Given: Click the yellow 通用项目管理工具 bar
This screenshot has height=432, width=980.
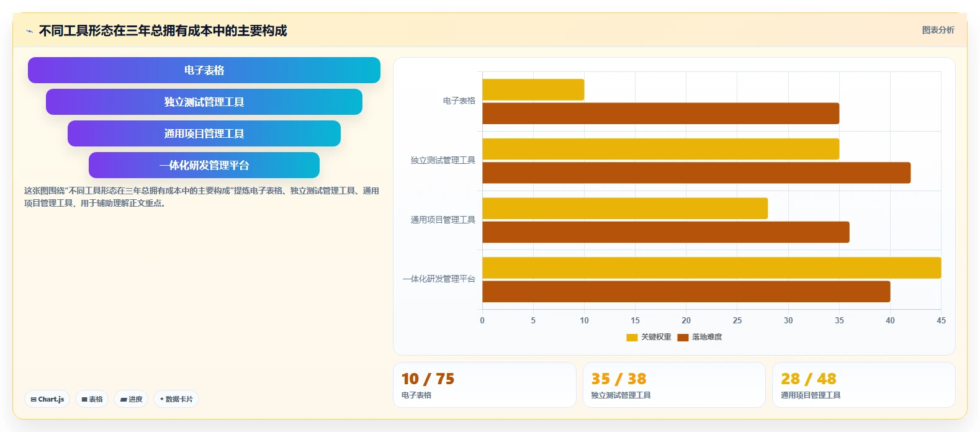Looking at the screenshot, I should (x=625, y=209).
